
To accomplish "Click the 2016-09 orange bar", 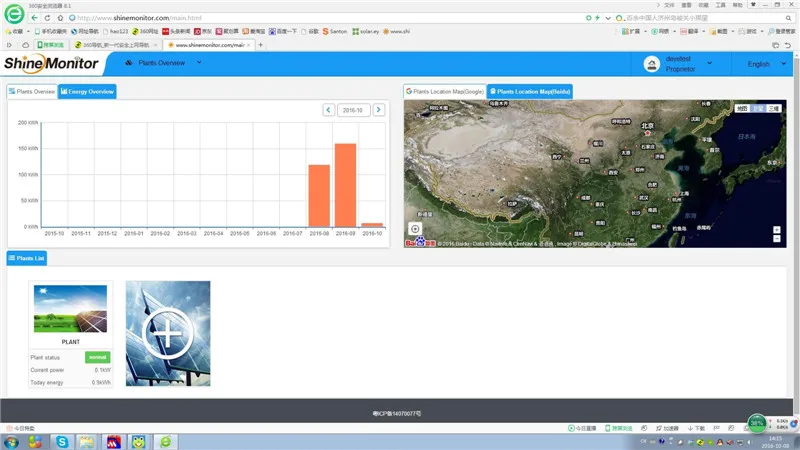I will pos(345,185).
